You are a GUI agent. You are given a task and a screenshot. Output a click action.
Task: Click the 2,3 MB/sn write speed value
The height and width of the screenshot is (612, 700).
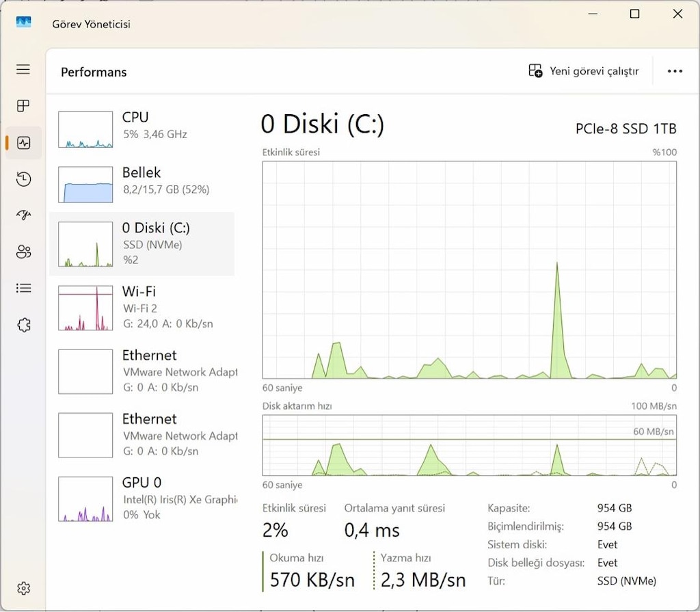423,580
